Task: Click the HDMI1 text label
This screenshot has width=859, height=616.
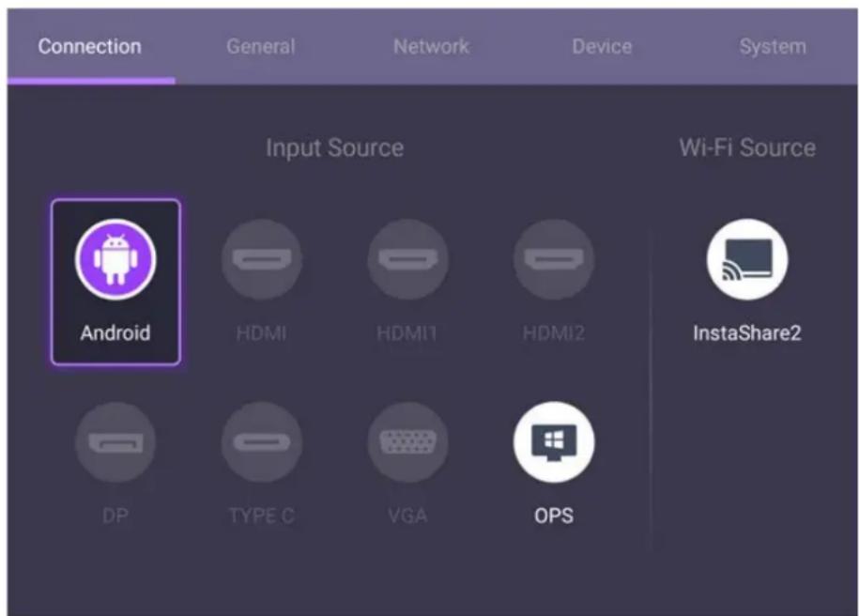Action: pyautogui.click(x=407, y=333)
